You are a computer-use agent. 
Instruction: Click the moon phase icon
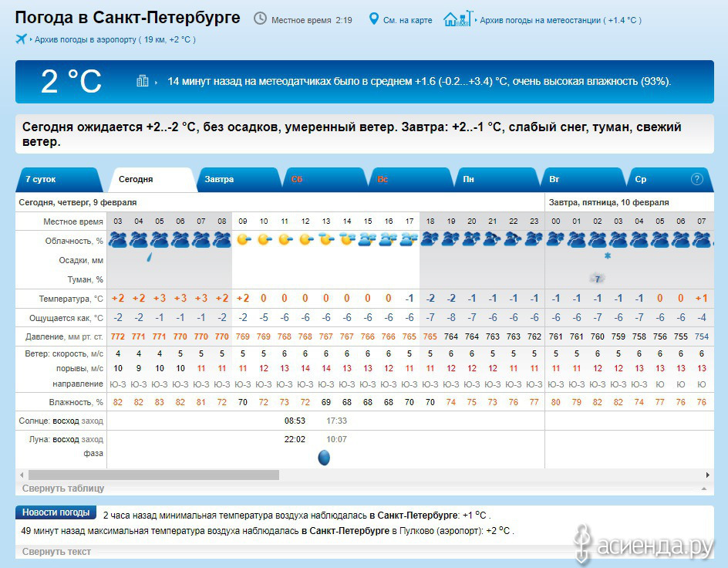pyautogui.click(x=324, y=458)
